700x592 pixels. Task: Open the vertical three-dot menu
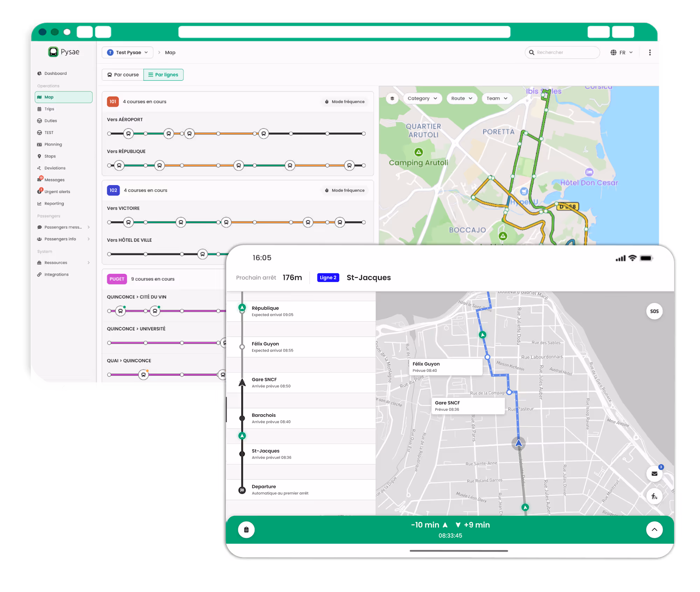pos(650,52)
